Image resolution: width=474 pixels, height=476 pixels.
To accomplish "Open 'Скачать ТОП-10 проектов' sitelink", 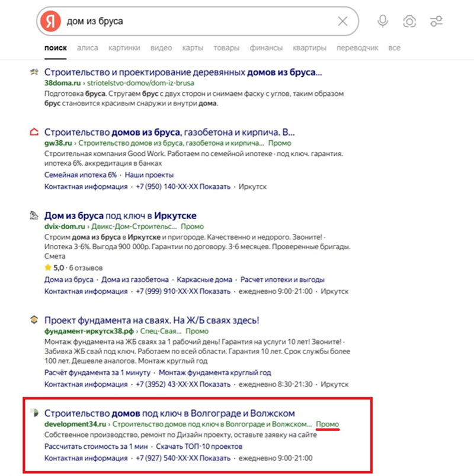I will (x=199, y=446).
